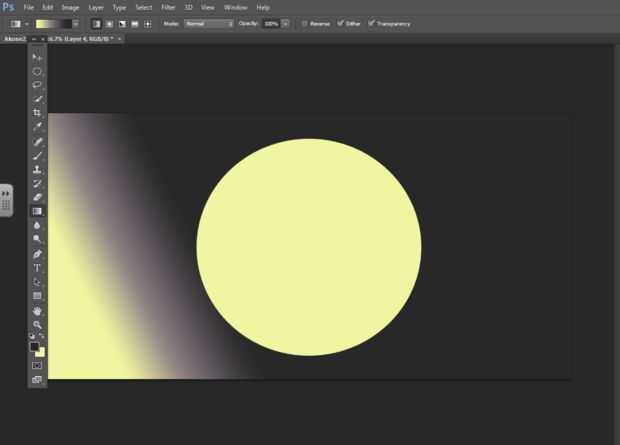Close the Layer 4 document tab
The image size is (620, 445).
coord(119,39)
